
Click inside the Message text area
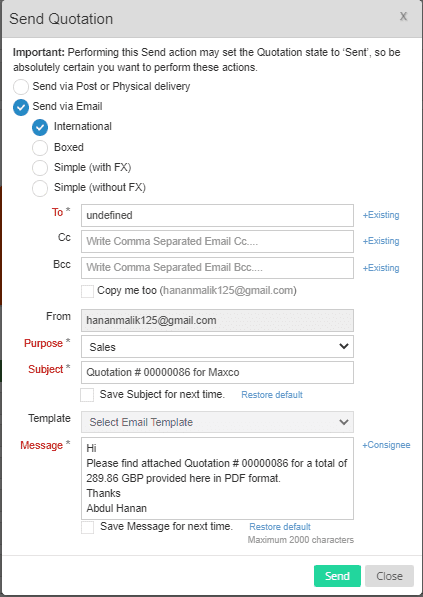[x=217, y=478]
